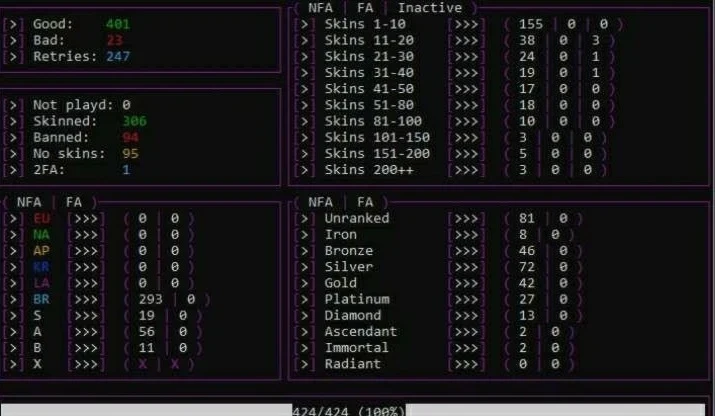Click the [>] marker beside Good
The image size is (715, 416).
[x=15, y=24]
